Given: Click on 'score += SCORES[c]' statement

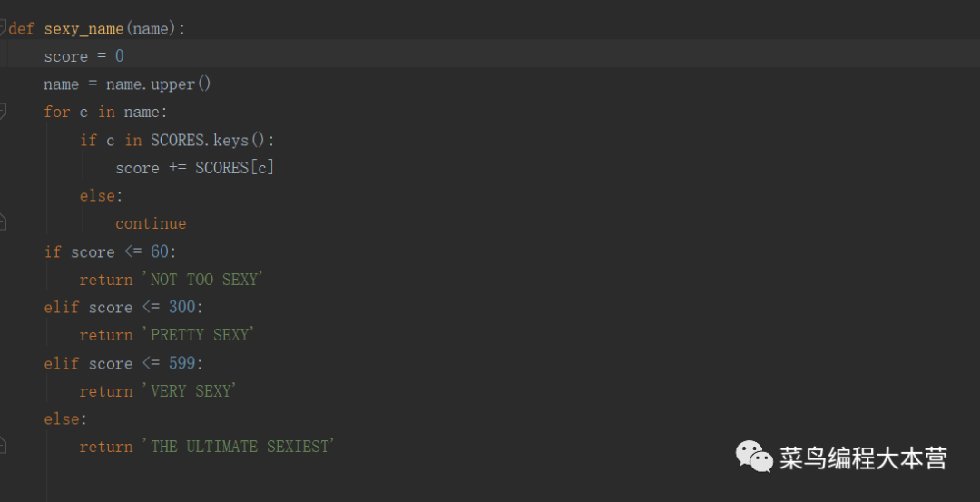Looking at the screenshot, I should coord(195,168).
